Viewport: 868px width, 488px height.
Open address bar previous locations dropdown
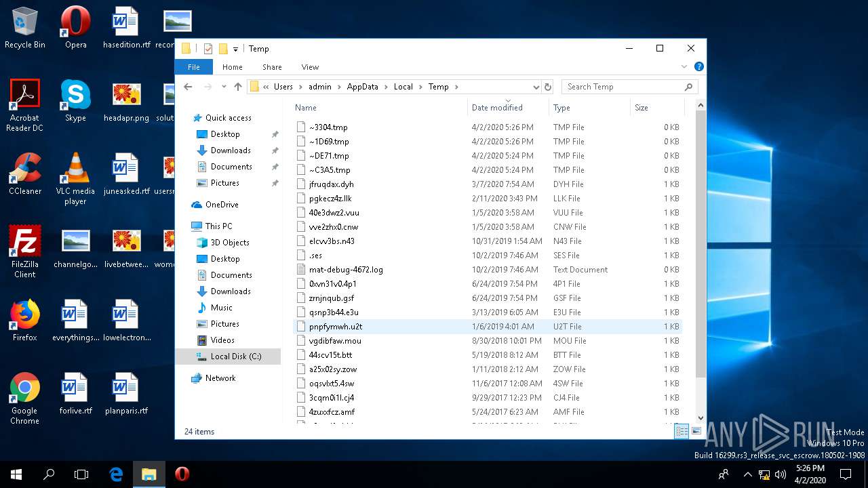(x=536, y=87)
